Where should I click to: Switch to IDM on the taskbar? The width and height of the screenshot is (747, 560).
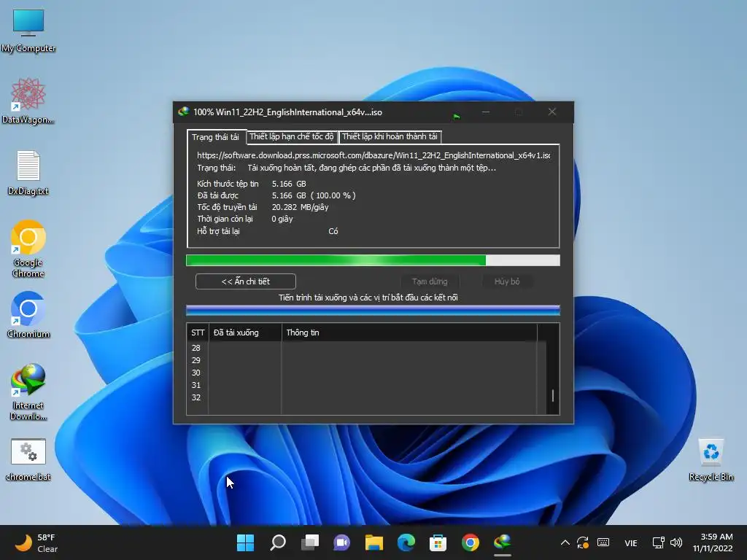502,542
